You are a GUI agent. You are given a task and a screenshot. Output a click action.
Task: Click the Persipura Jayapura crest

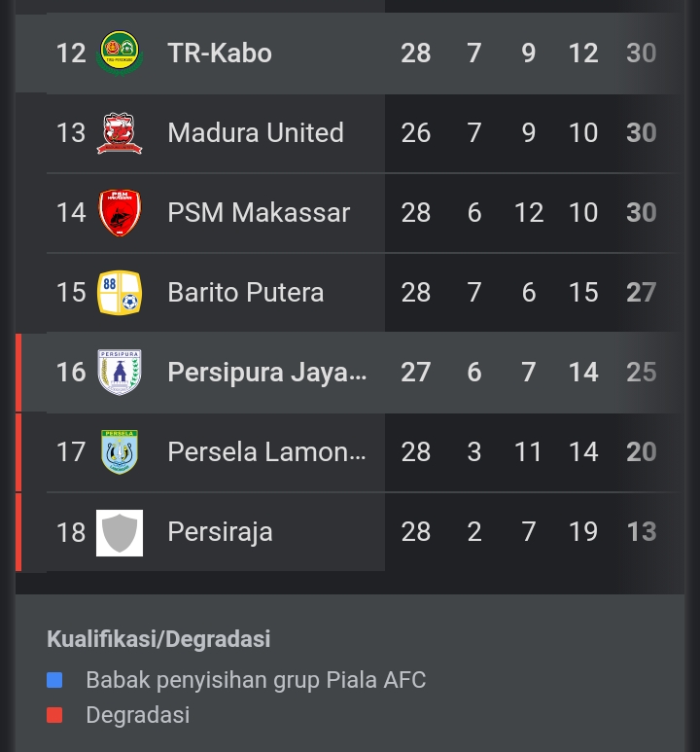pos(120,373)
